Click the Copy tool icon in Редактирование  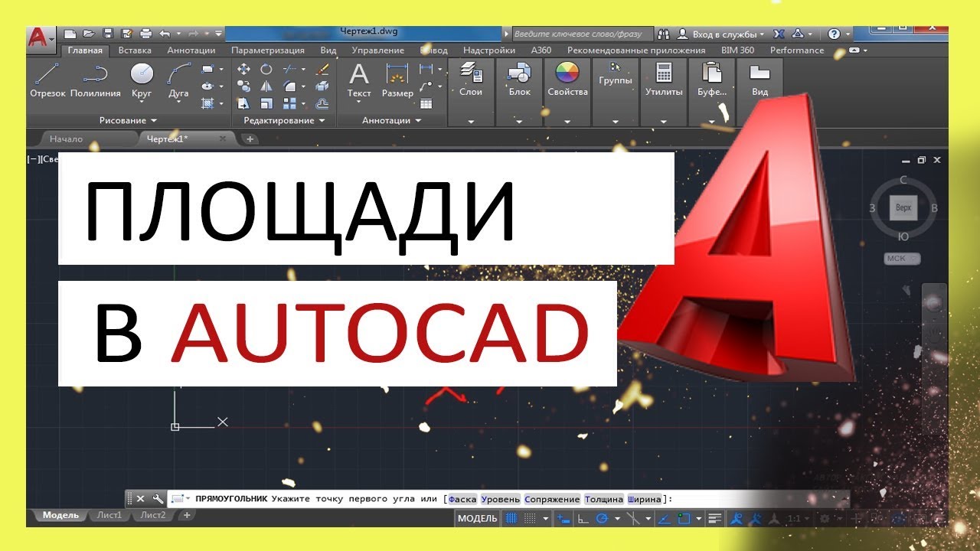[x=244, y=86]
